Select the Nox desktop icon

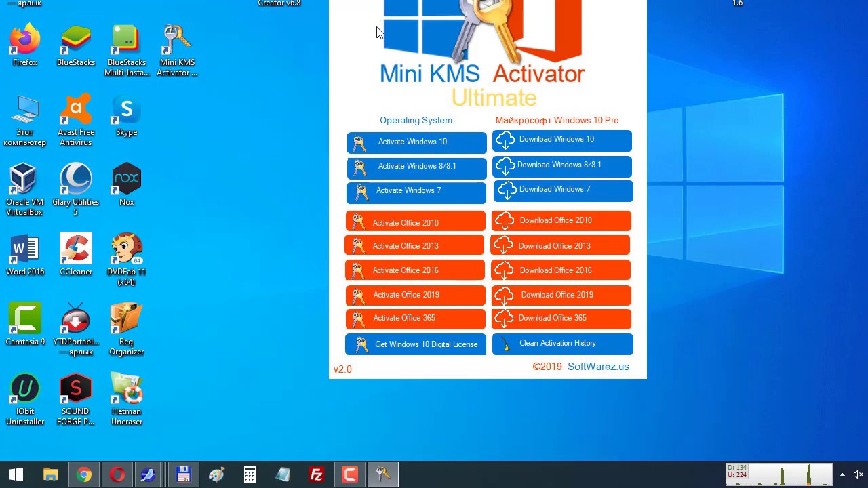[x=127, y=186]
